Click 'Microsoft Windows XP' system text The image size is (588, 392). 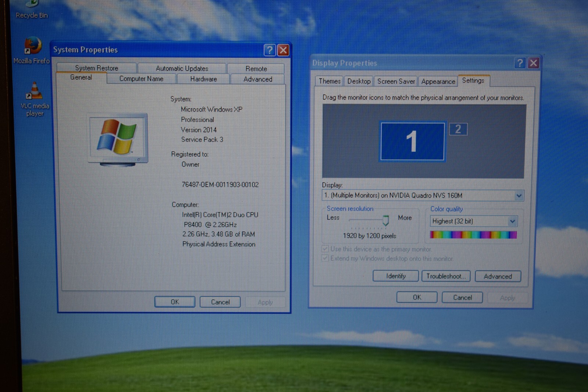tap(212, 109)
